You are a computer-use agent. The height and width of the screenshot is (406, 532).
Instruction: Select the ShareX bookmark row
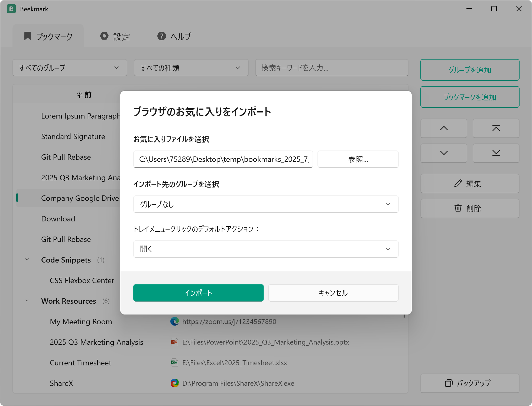point(210,383)
